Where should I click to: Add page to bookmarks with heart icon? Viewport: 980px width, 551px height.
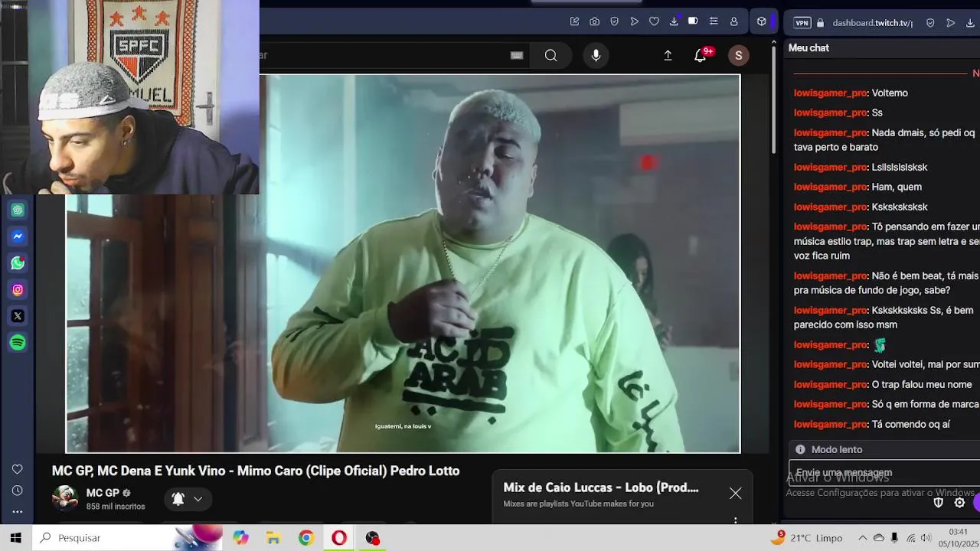pyautogui.click(x=654, y=21)
